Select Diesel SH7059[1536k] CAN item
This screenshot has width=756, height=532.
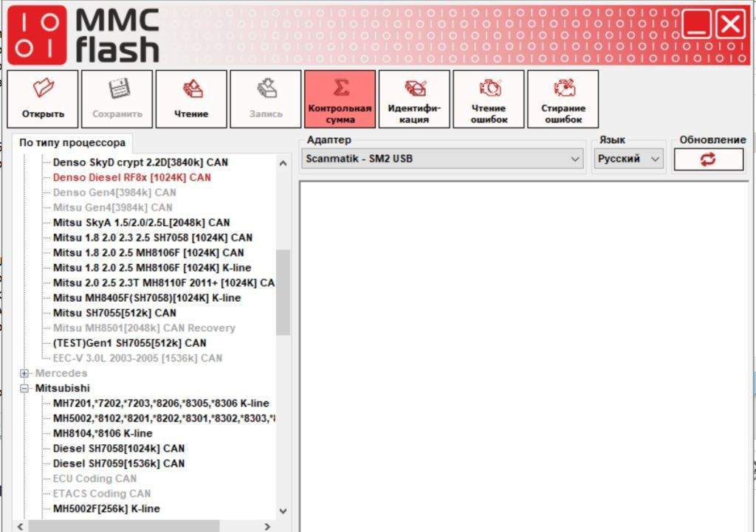tap(119, 463)
